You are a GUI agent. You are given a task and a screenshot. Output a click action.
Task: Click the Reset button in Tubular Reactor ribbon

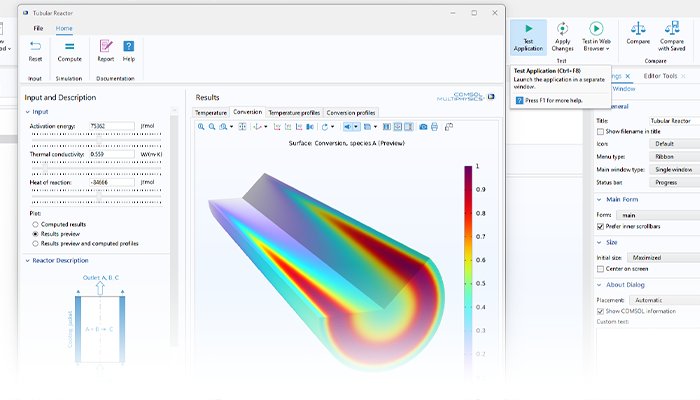[35, 51]
